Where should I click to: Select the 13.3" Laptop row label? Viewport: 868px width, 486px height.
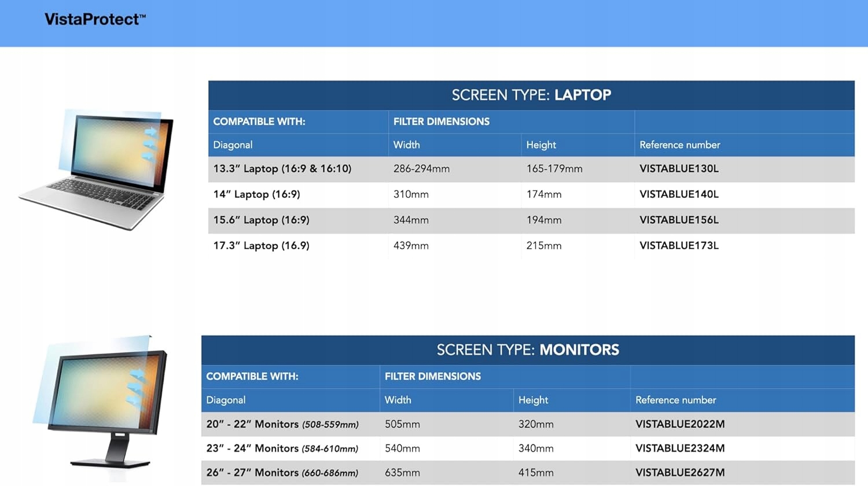point(282,169)
